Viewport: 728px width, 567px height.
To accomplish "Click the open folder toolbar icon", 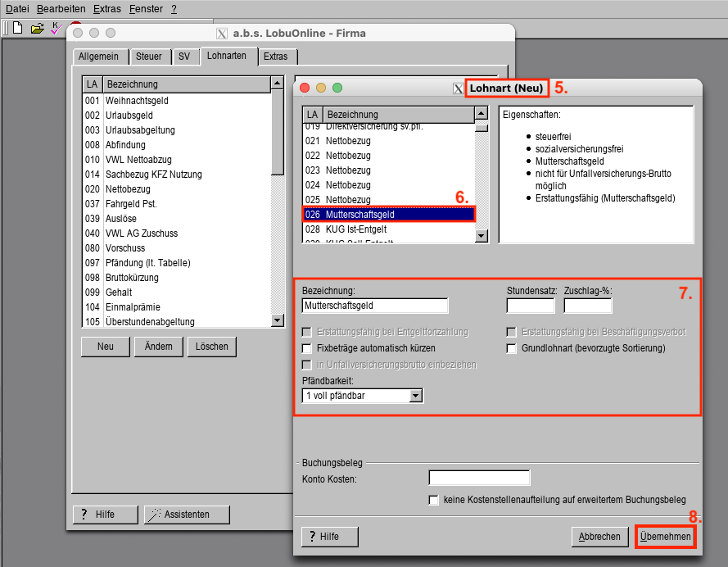I will (x=37, y=28).
